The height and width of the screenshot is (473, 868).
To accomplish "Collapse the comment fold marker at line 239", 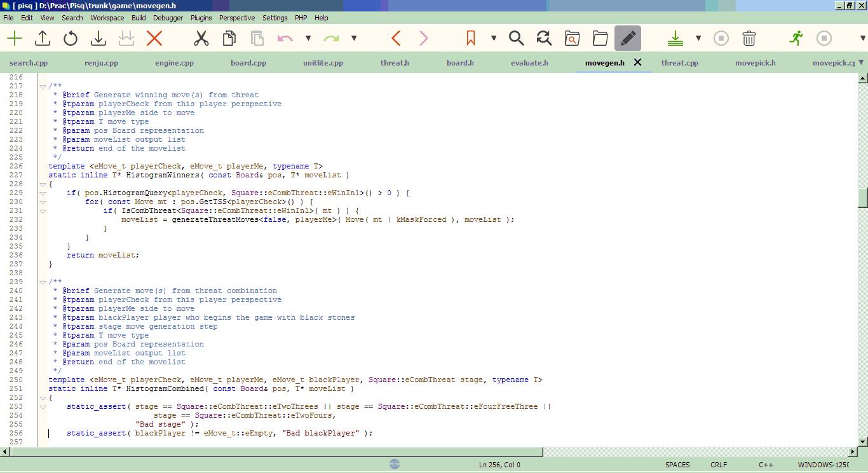I will point(43,282).
